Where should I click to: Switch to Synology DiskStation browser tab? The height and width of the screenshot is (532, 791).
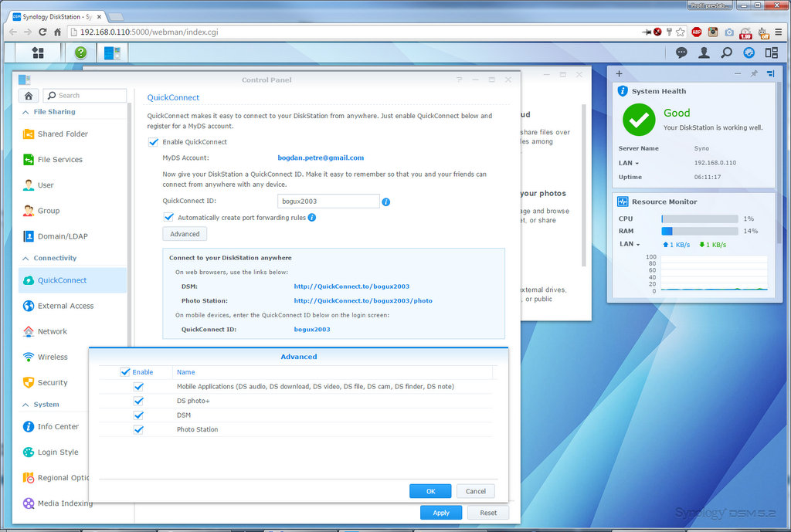[57, 17]
